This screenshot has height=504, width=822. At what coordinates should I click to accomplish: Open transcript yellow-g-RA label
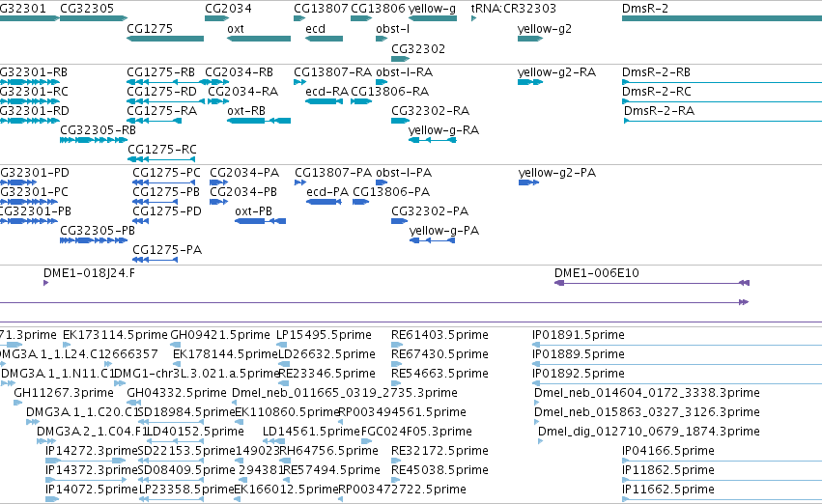443,130
